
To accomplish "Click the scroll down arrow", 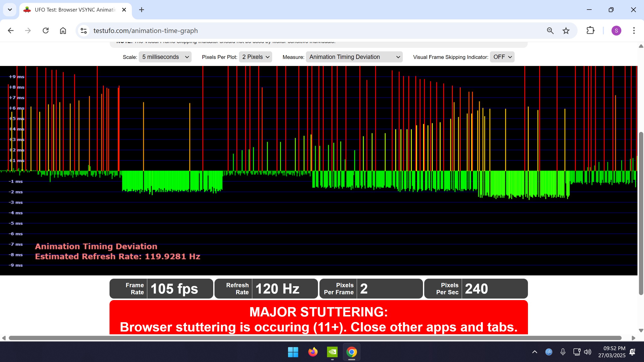I will 641,330.
